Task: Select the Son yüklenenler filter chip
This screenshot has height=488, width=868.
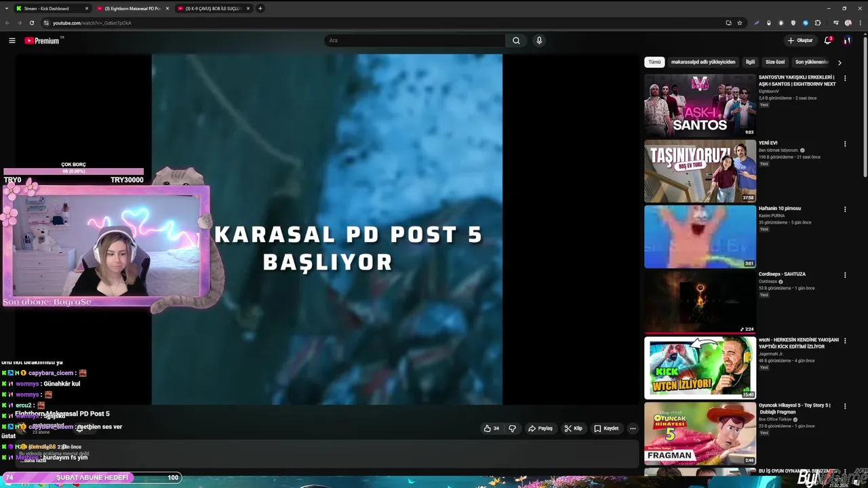Action: pyautogui.click(x=812, y=62)
